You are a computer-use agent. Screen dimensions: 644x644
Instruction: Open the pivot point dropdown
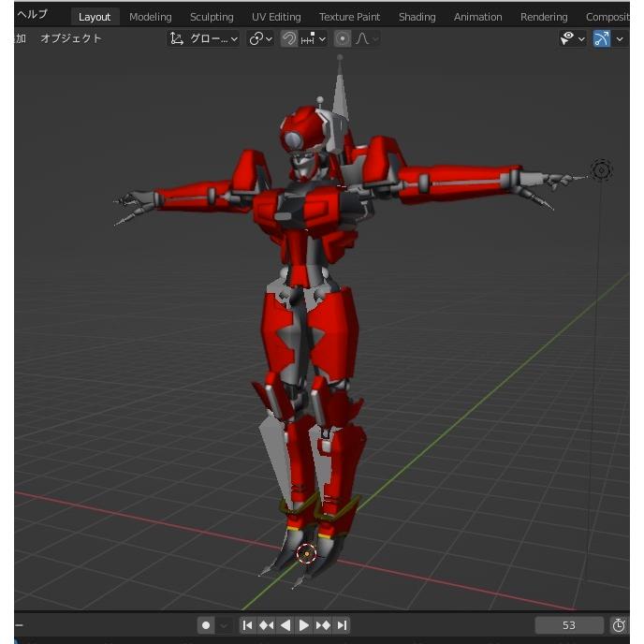260,39
